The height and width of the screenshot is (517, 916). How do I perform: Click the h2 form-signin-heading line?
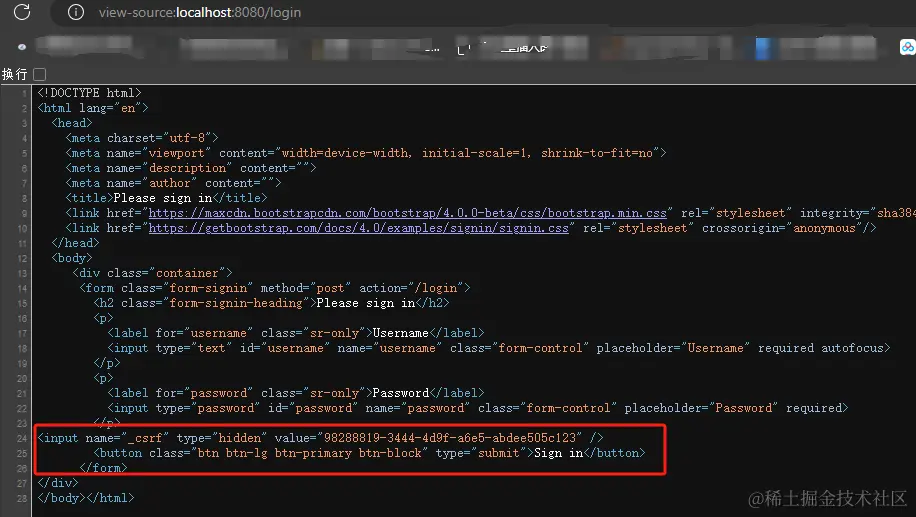point(272,303)
